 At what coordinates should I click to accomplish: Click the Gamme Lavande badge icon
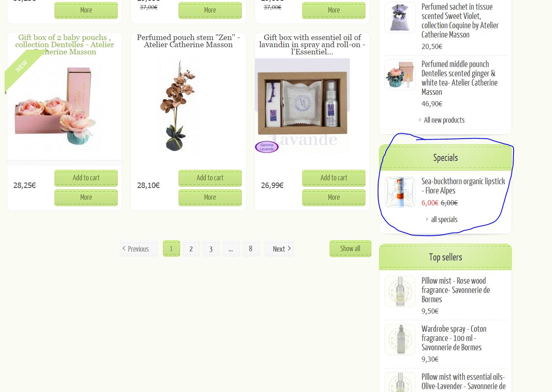click(x=267, y=147)
